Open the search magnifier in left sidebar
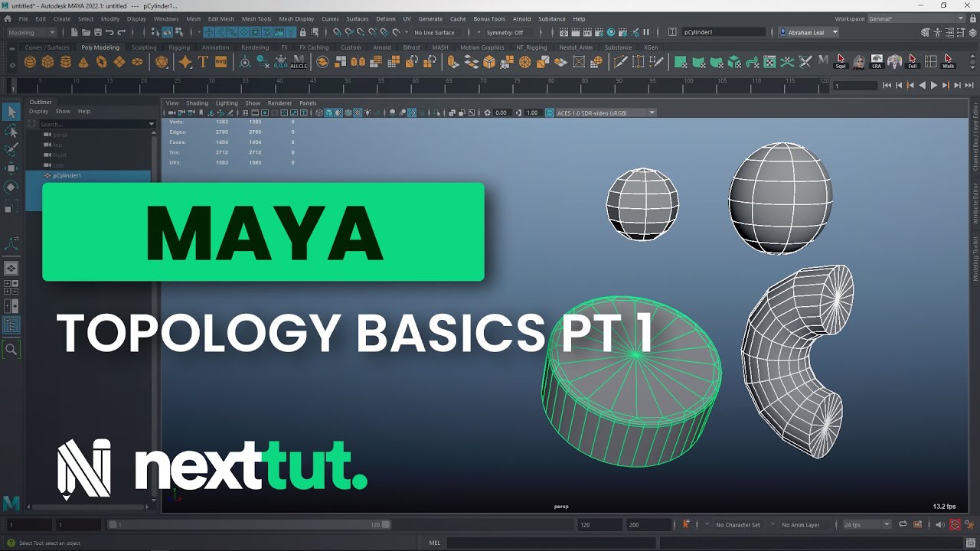The height and width of the screenshot is (551, 980). [11, 350]
